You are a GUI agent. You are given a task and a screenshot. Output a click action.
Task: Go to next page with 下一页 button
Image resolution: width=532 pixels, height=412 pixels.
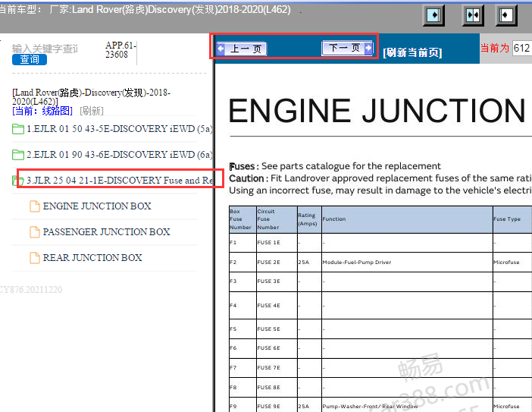click(347, 49)
